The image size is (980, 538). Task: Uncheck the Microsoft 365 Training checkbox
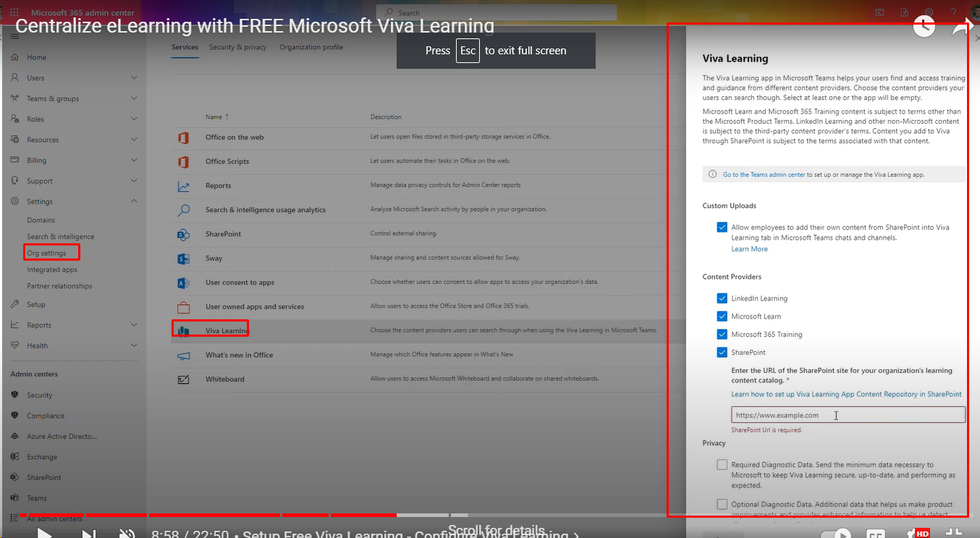tap(722, 335)
